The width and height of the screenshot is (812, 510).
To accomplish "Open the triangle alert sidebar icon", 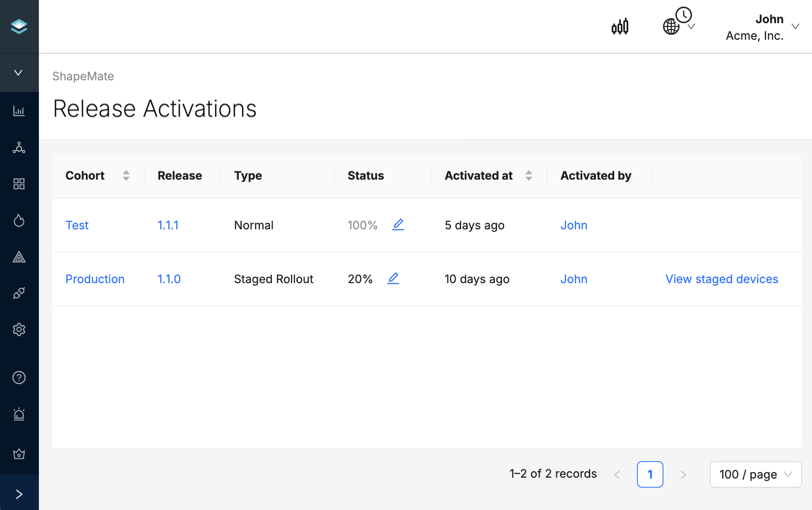I will click(x=19, y=257).
